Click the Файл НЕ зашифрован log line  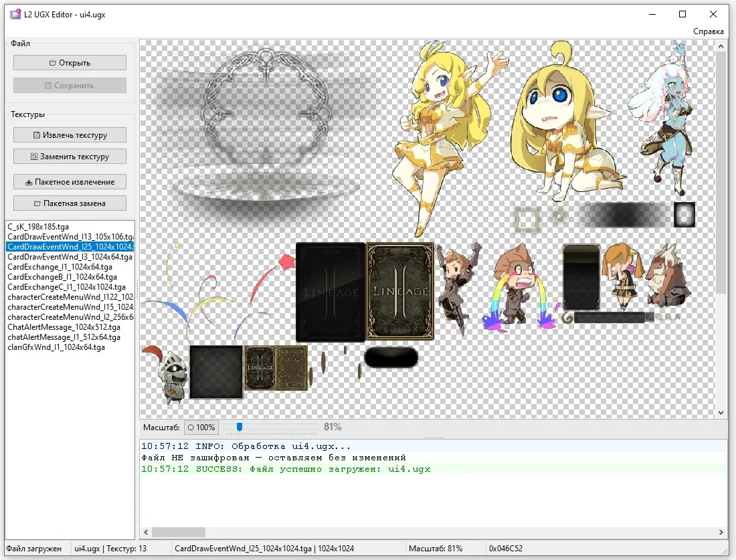pyautogui.click(x=274, y=458)
